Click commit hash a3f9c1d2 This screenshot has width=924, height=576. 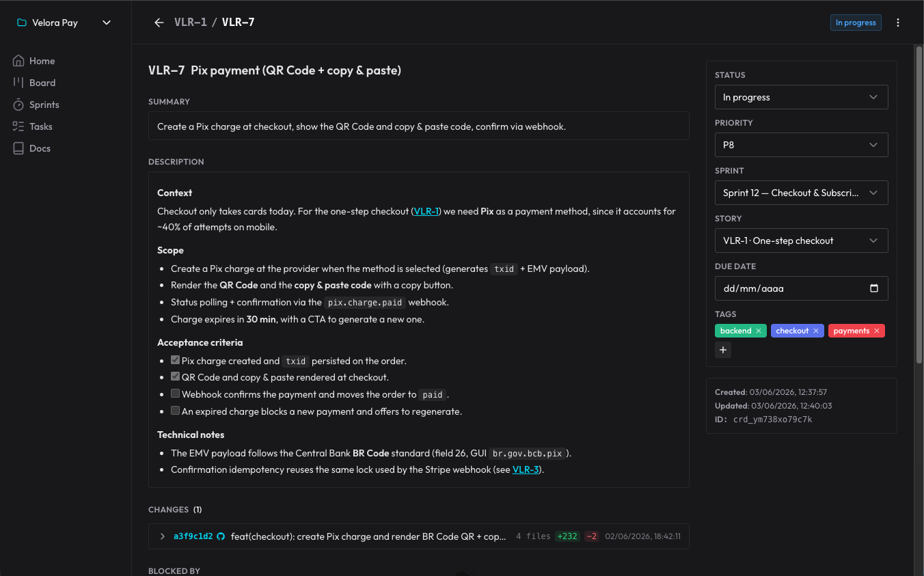[193, 536]
